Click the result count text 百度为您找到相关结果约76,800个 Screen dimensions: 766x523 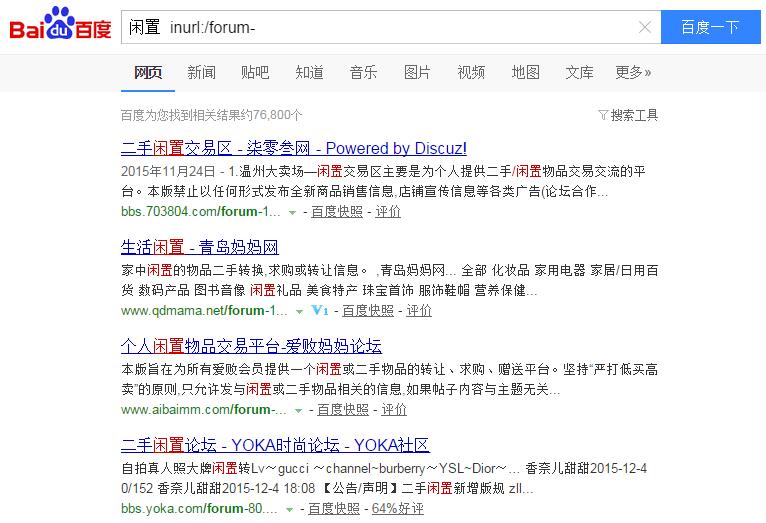click(212, 115)
